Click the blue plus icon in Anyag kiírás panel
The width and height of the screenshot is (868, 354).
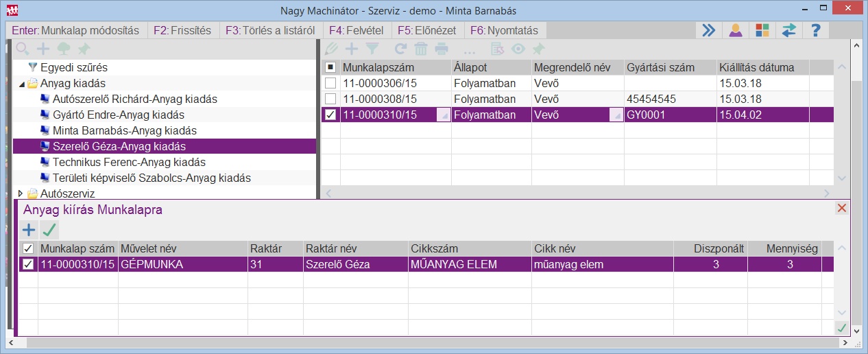click(x=29, y=230)
